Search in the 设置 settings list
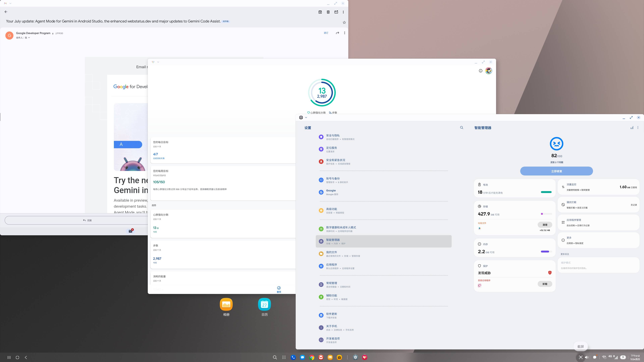Image resolution: width=644 pixels, height=362 pixels. [x=462, y=128]
